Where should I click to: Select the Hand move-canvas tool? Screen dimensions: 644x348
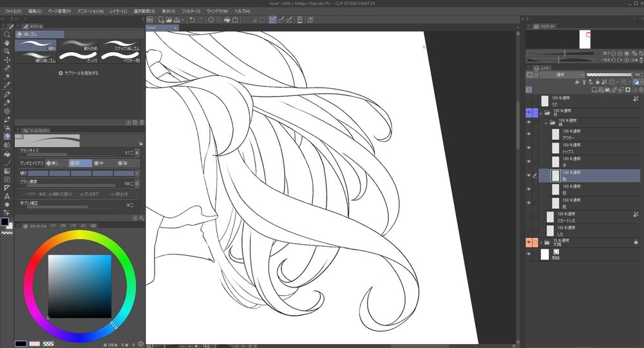pyautogui.click(x=6, y=43)
